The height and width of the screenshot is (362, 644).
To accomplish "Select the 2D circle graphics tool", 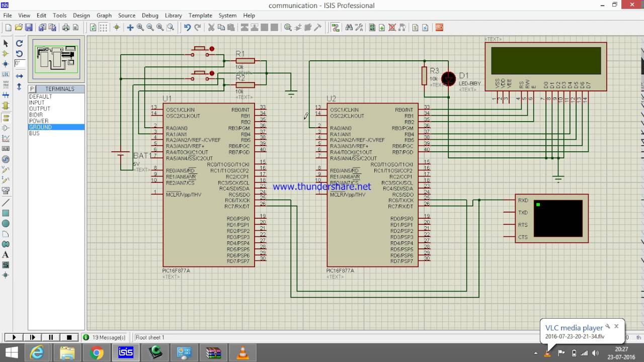I will tap(6, 223).
